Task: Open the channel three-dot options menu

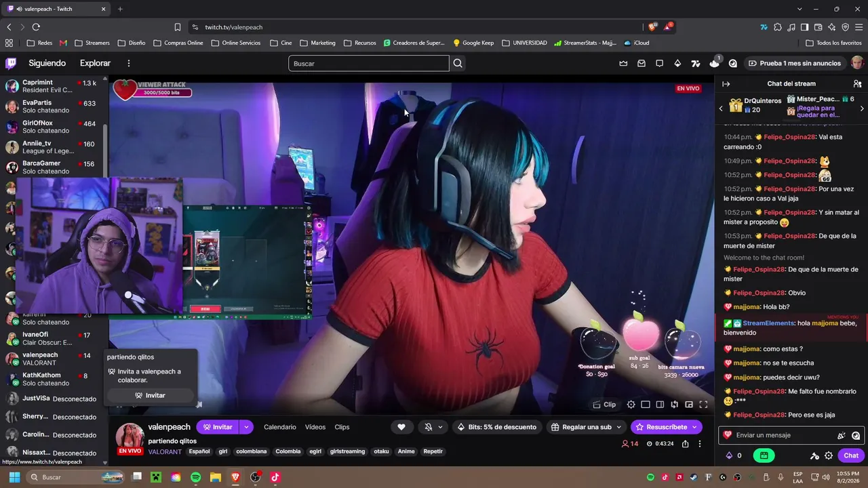Action: pos(700,444)
